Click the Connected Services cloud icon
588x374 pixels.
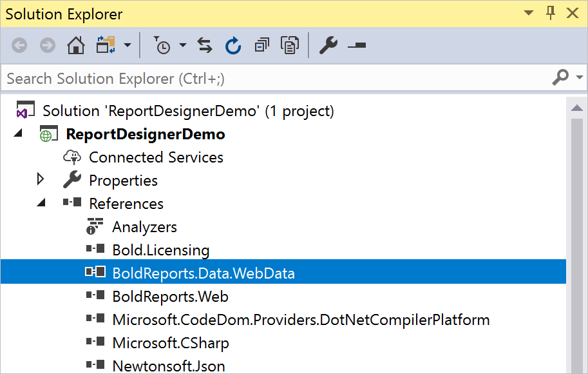coord(72,157)
